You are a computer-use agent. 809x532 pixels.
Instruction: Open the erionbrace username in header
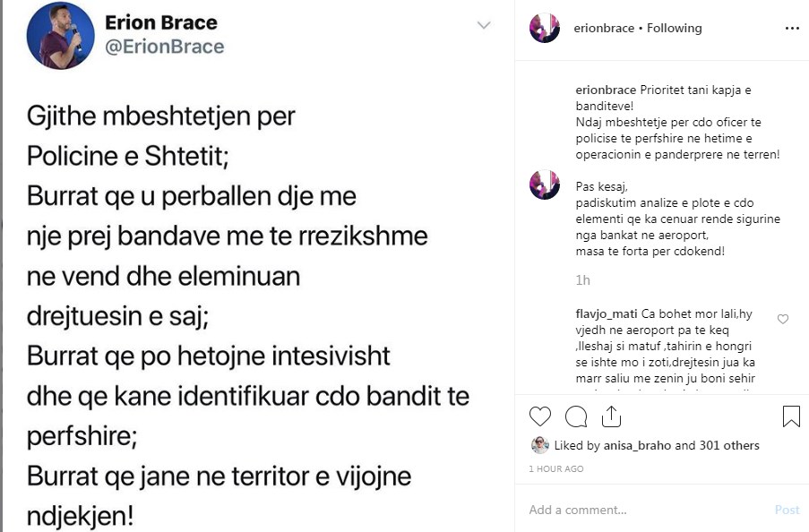click(x=603, y=29)
